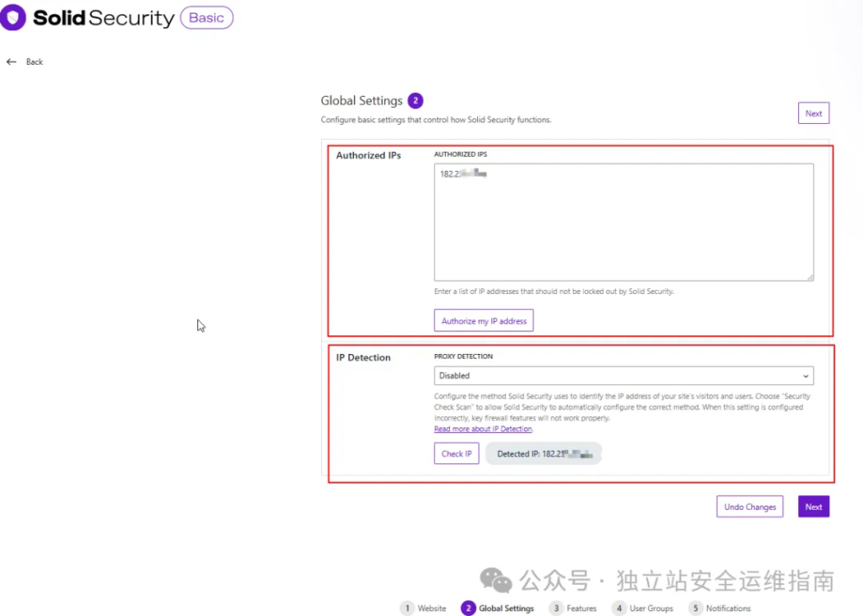The height and width of the screenshot is (616, 863).
Task: Click the Basic plan badge
Action: (x=206, y=18)
